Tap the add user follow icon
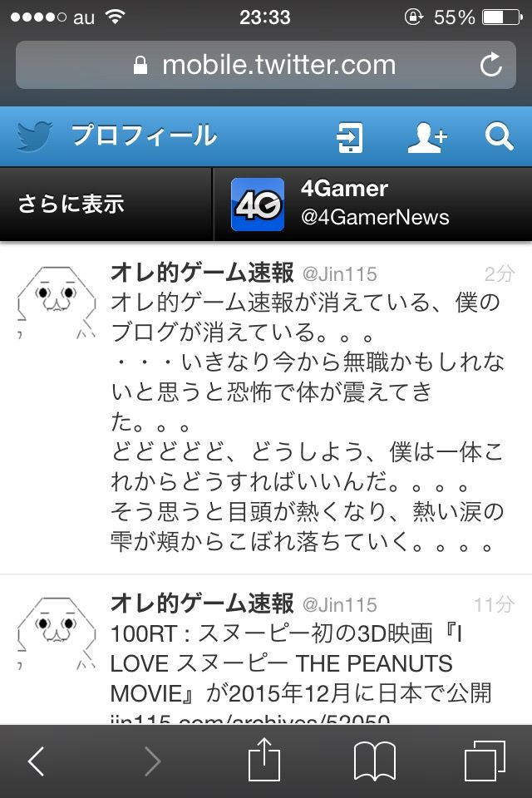The height and width of the screenshot is (798, 532). pos(427,137)
